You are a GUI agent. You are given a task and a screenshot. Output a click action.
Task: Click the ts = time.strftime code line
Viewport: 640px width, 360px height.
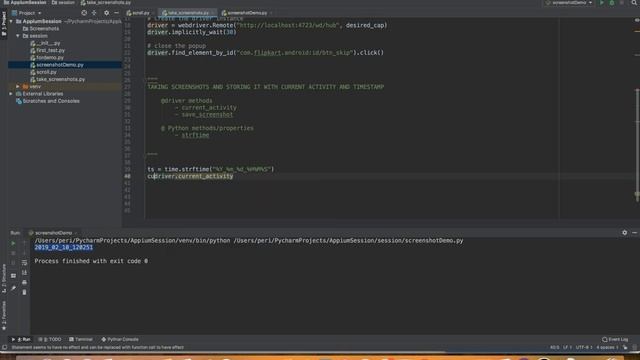pos(211,169)
